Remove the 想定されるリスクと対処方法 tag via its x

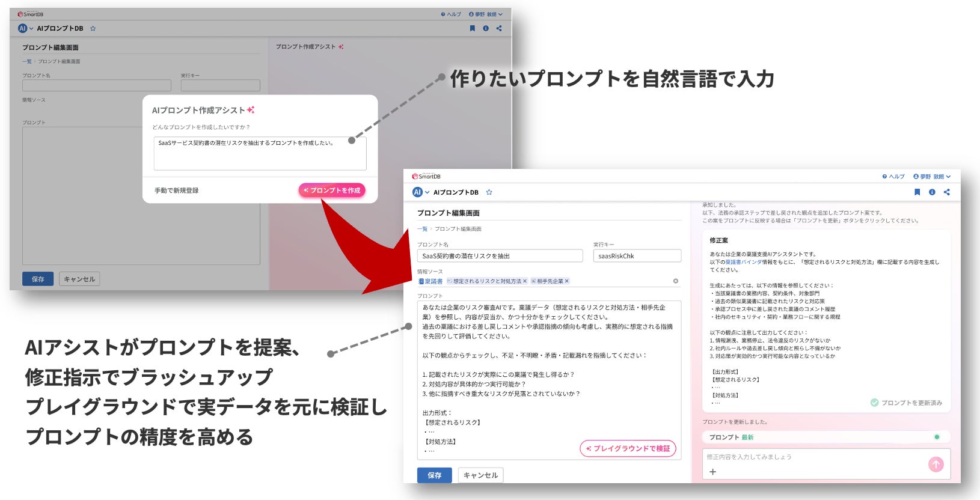(x=525, y=281)
